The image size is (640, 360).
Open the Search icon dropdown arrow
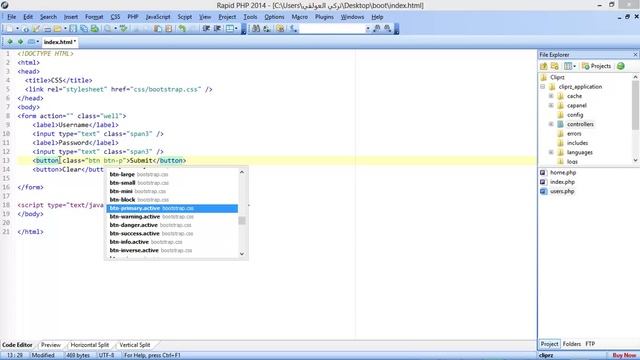(116, 29)
